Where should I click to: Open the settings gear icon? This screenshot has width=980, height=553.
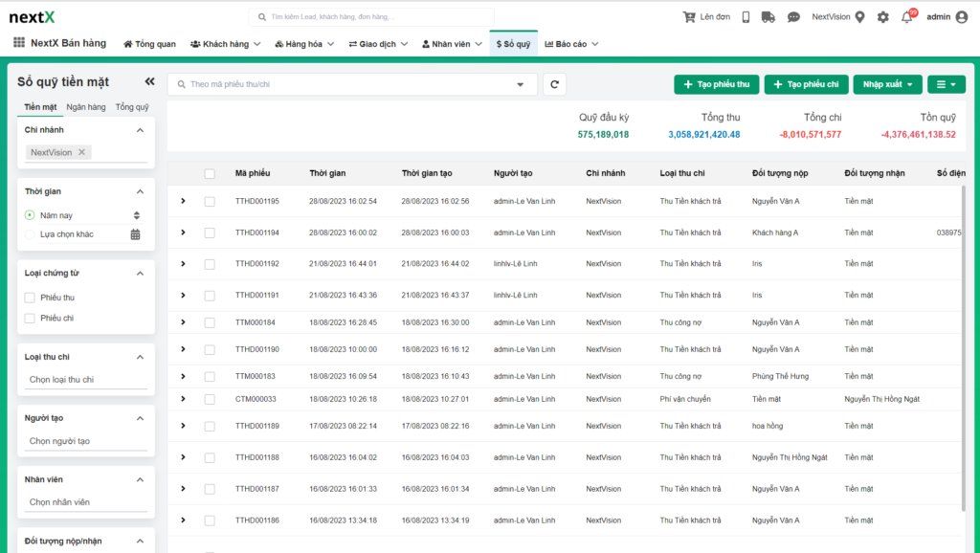(x=882, y=17)
